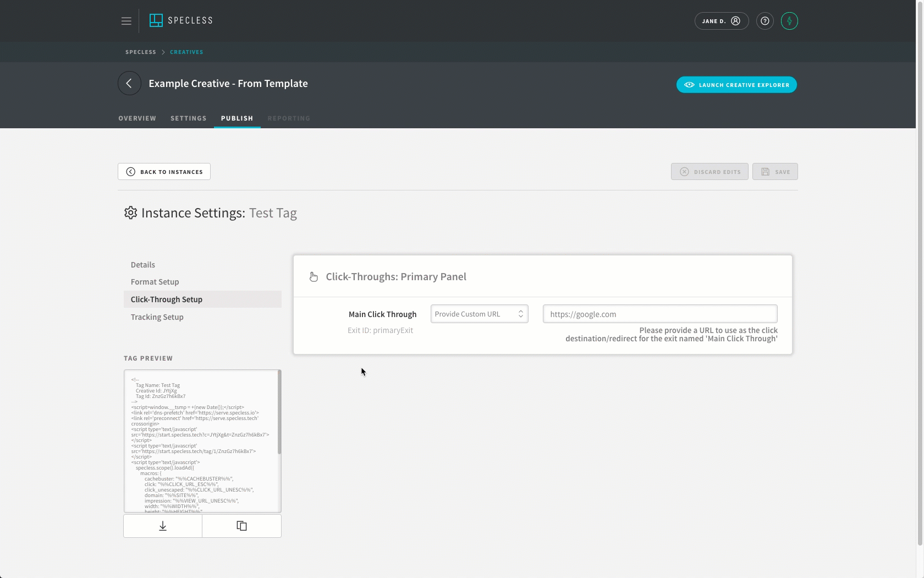This screenshot has height=578, width=924.
Task: Click the 'Example Creative - From Template' title
Action: click(x=228, y=84)
